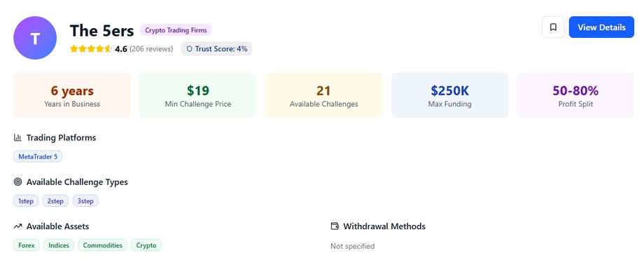Screen dimensions: 644x272
Task: Click the Available Assets trending arrow icon
Action: pyautogui.click(x=17, y=226)
